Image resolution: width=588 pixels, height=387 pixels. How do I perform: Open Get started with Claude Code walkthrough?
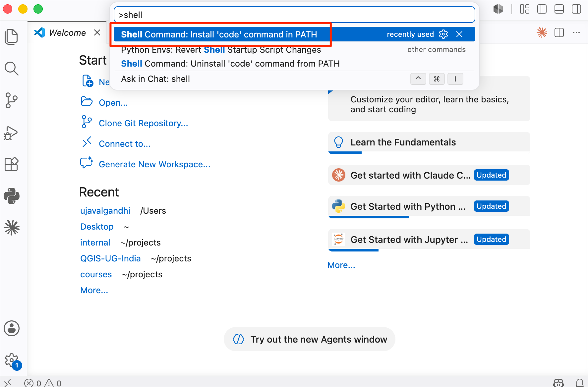click(x=429, y=175)
